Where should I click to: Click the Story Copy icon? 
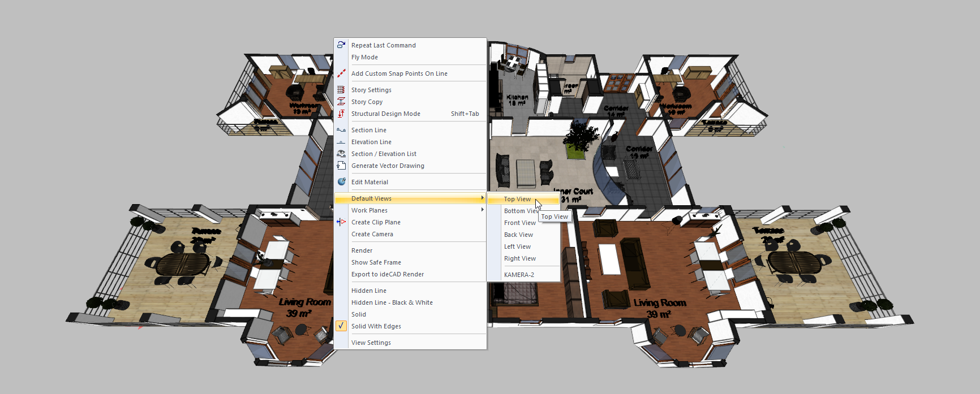pyautogui.click(x=341, y=102)
